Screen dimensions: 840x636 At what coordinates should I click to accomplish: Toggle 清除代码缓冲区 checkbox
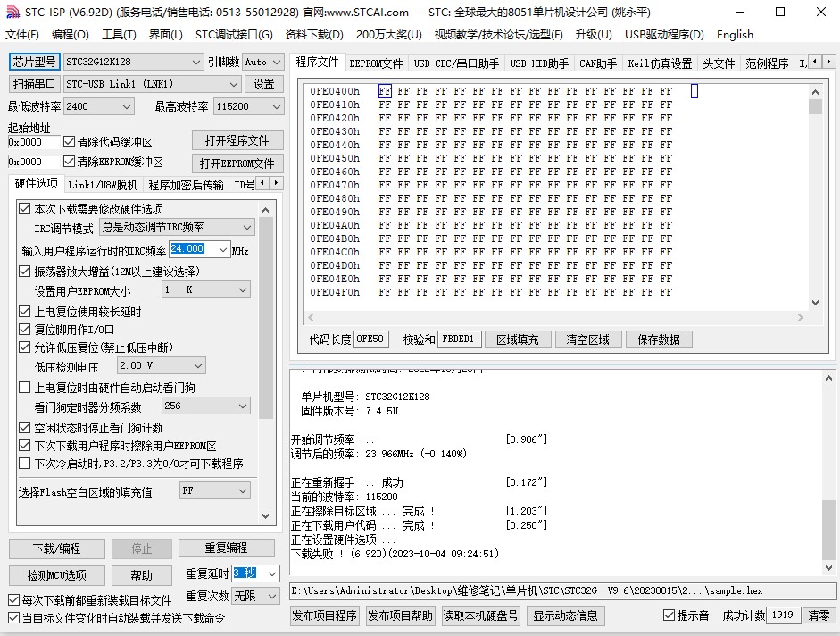tap(69, 141)
